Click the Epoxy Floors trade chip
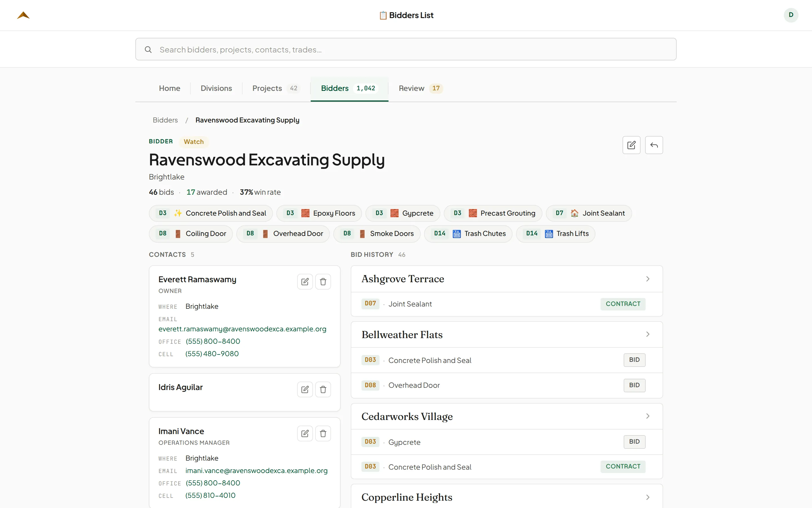This screenshot has width=812, height=508. (319, 213)
